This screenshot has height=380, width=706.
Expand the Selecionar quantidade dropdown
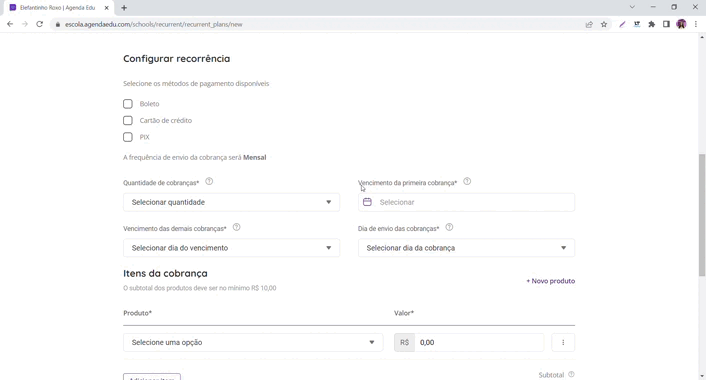click(231, 202)
